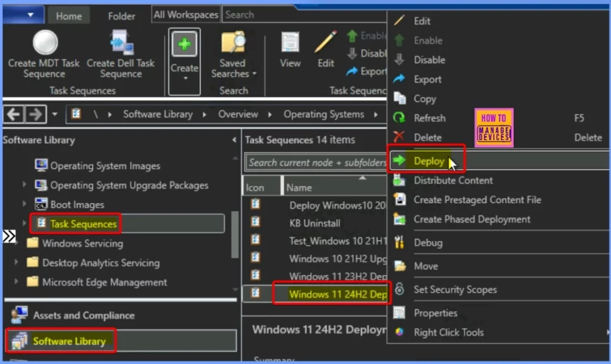This screenshot has width=611, height=364.
Task: Click the Right Click Tools colored icon
Action: (399, 332)
